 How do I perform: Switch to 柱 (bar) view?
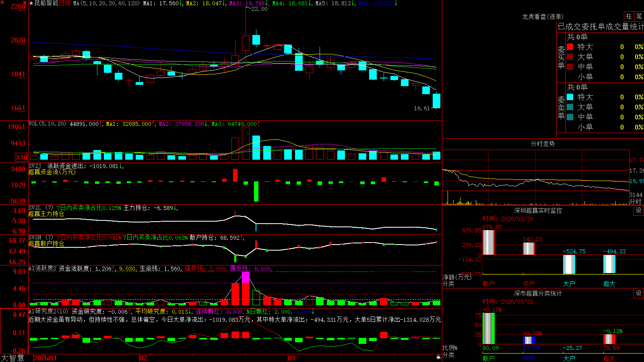click(629, 16)
